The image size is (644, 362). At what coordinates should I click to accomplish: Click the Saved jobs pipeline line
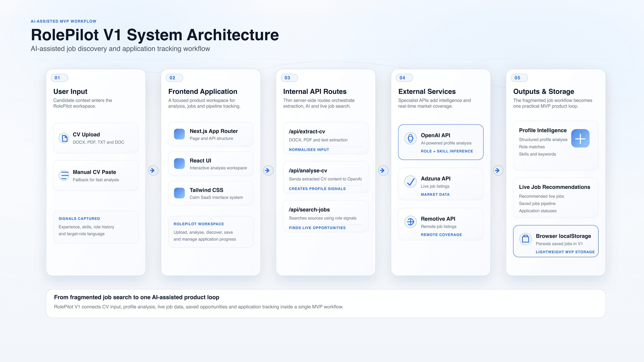(537, 204)
